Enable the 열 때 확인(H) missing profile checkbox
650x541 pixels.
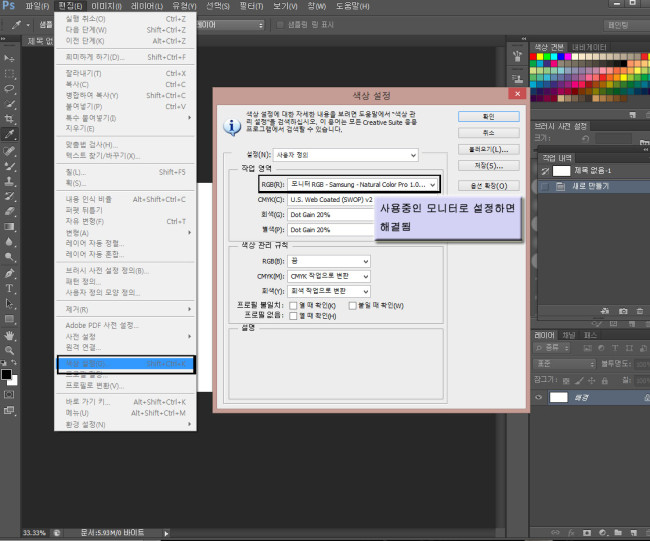(293, 314)
